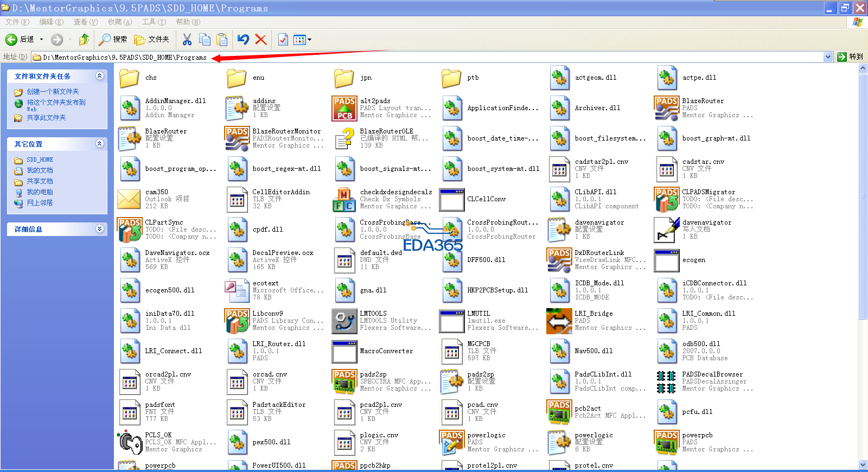Click 共享此文件夹 task link

point(47,118)
